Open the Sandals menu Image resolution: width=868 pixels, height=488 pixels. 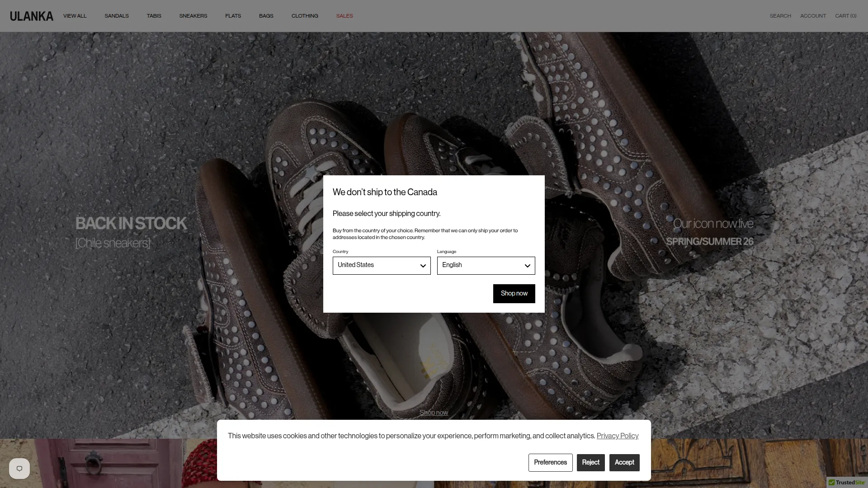pyautogui.click(x=117, y=16)
